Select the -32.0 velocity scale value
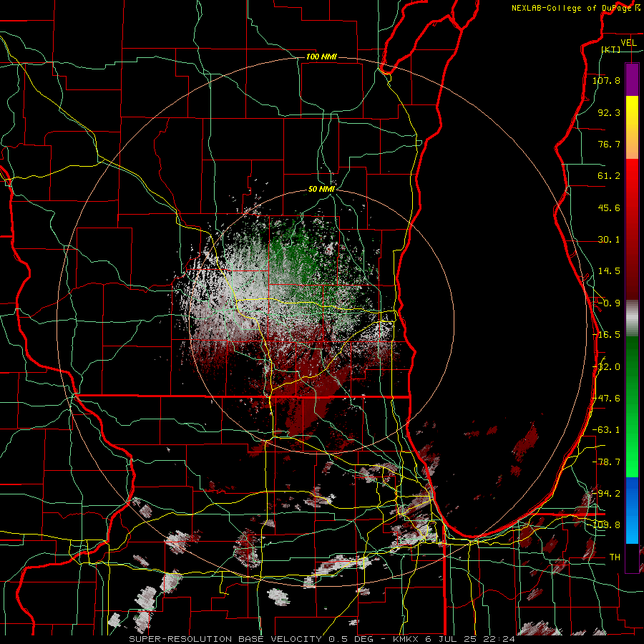644x644 pixels. [608, 367]
